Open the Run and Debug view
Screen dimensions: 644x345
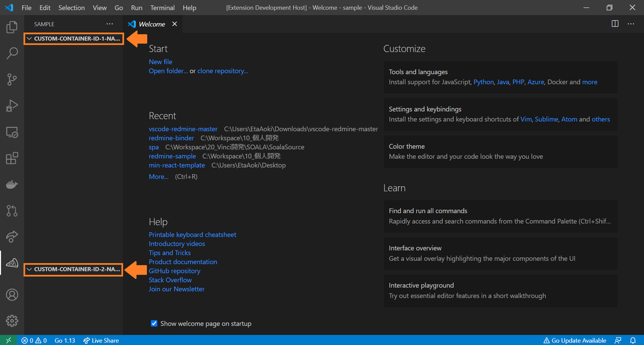pos(12,106)
